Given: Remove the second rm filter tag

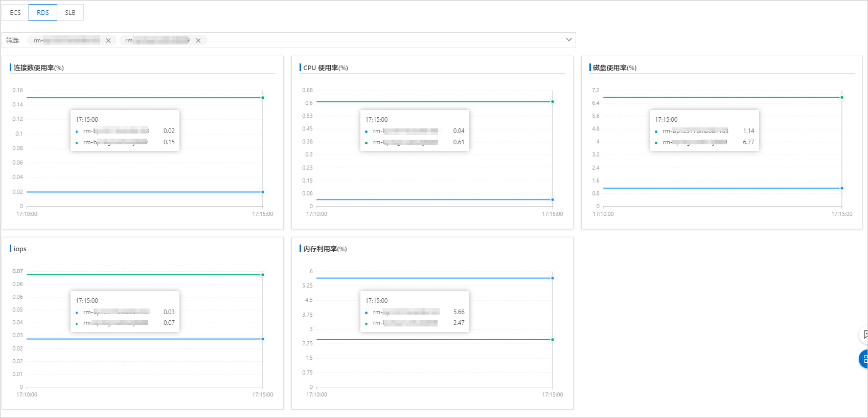Looking at the screenshot, I should coord(198,40).
